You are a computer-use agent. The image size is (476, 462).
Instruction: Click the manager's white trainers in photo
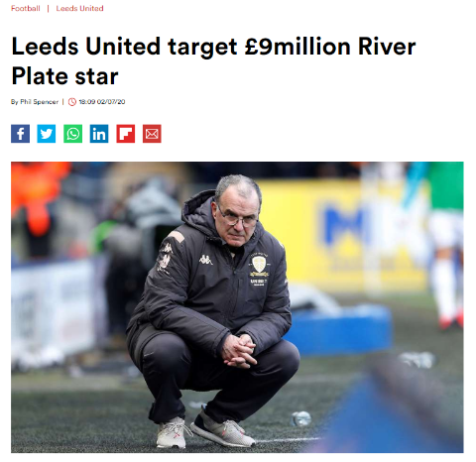tap(205, 431)
